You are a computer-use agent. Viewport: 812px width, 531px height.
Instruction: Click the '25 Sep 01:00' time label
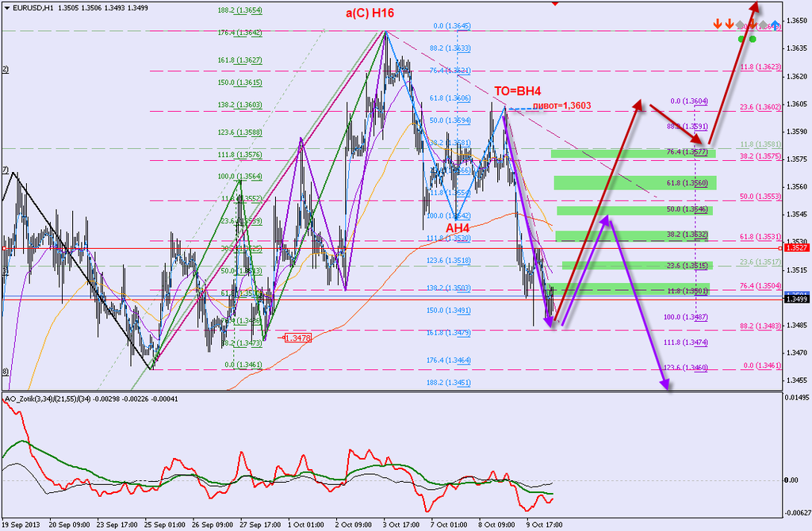click(x=165, y=525)
